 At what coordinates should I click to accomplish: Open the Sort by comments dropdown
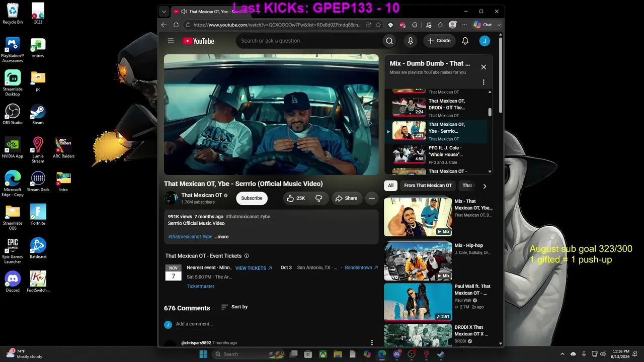pos(234,307)
